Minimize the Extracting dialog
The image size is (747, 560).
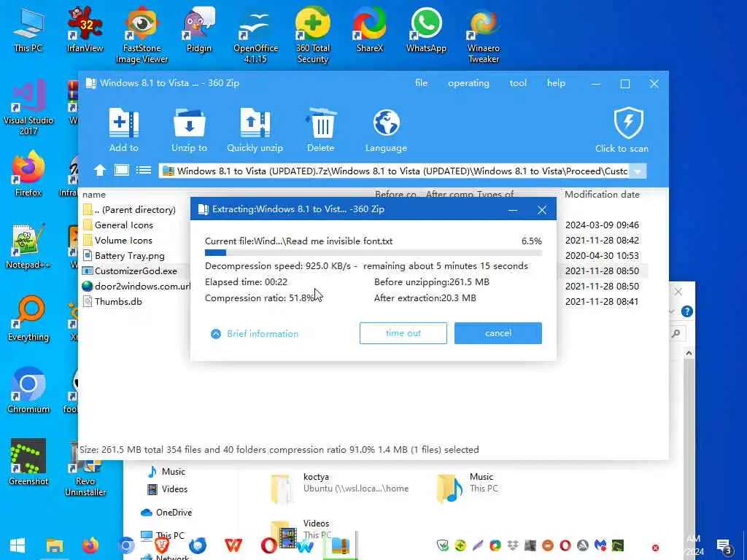tap(513, 209)
